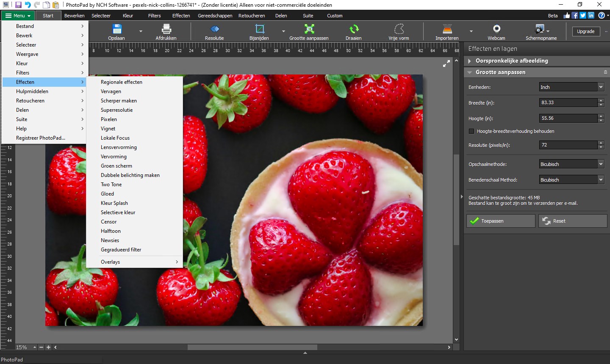Select the Bijsnijden crop tool
This screenshot has height=364, width=610.
coord(259,29)
